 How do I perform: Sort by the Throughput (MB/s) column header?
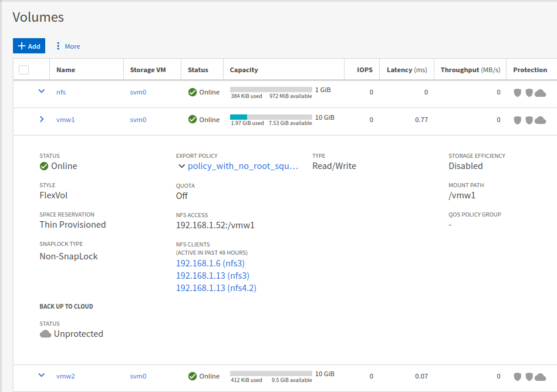pos(470,70)
